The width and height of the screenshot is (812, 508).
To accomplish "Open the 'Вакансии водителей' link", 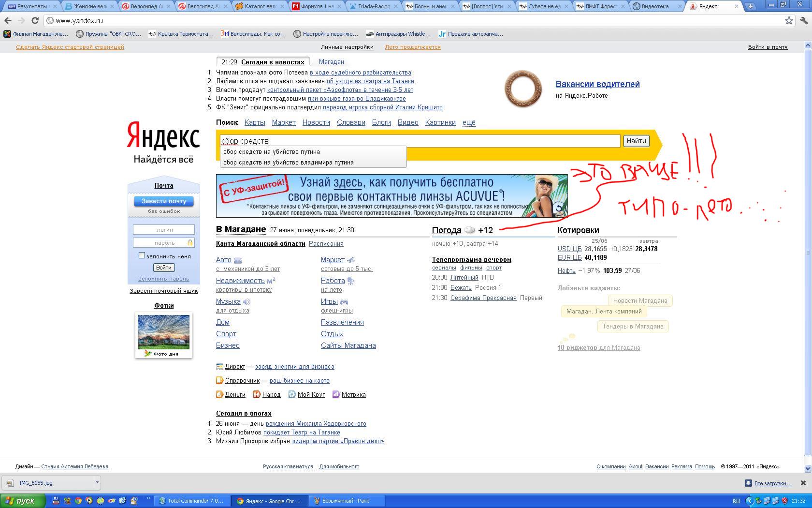I will point(597,84).
